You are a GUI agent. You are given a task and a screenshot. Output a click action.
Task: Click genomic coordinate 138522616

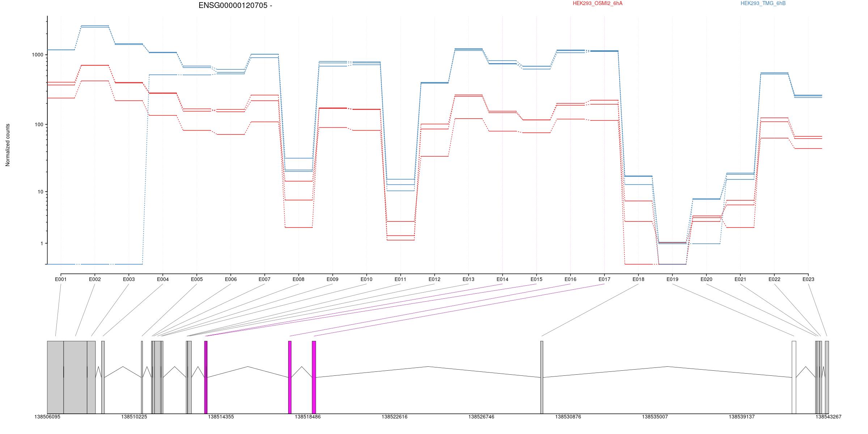pos(395,417)
